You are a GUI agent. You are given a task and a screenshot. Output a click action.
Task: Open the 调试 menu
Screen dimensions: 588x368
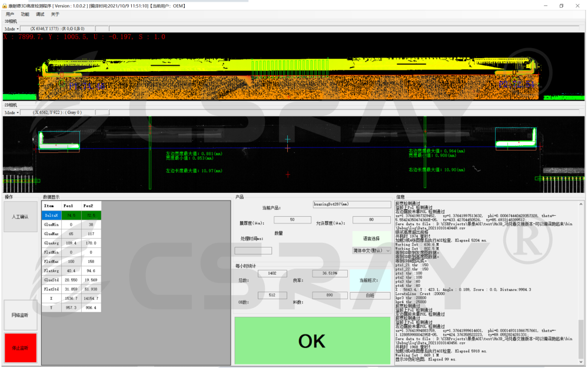click(x=40, y=14)
